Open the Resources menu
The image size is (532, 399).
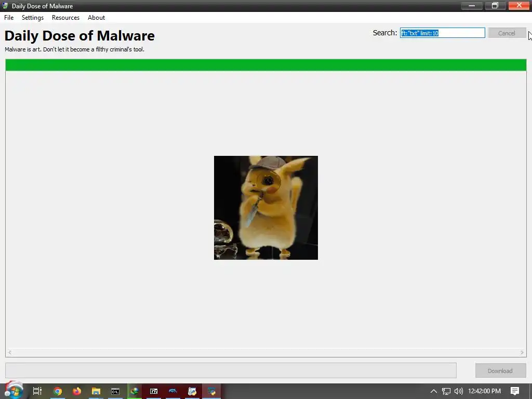pos(65,18)
